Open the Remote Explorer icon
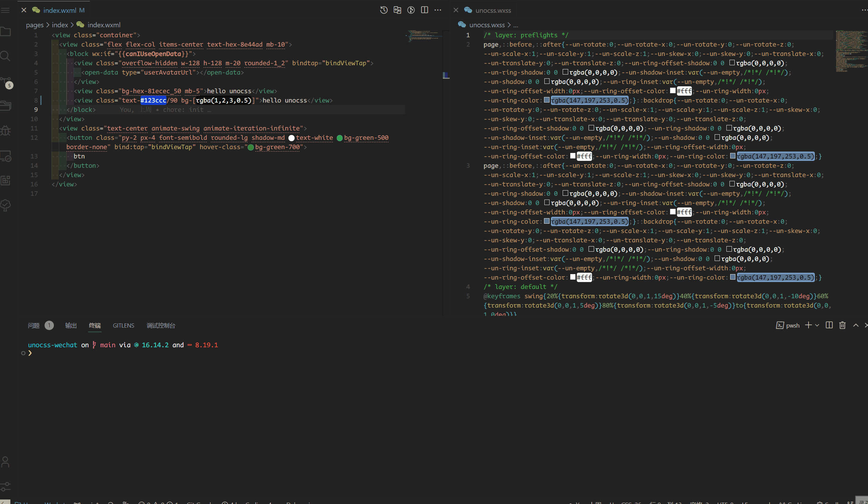This screenshot has width=868, height=504. 6,156
